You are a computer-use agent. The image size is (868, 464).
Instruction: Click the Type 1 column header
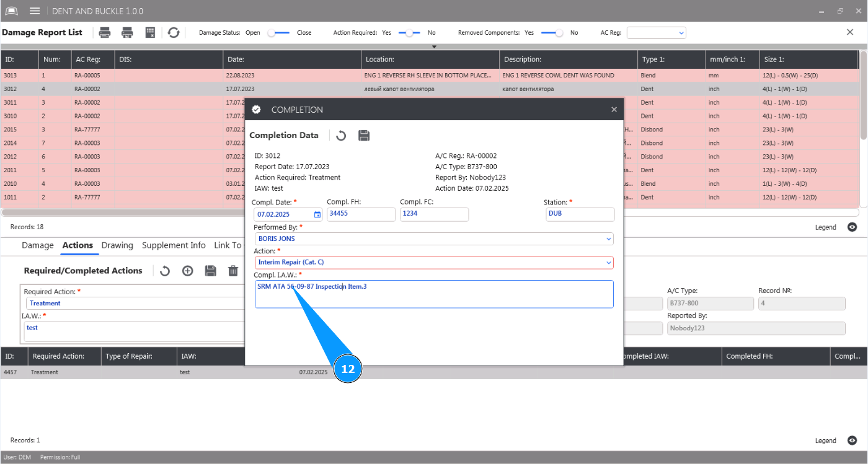click(672, 59)
